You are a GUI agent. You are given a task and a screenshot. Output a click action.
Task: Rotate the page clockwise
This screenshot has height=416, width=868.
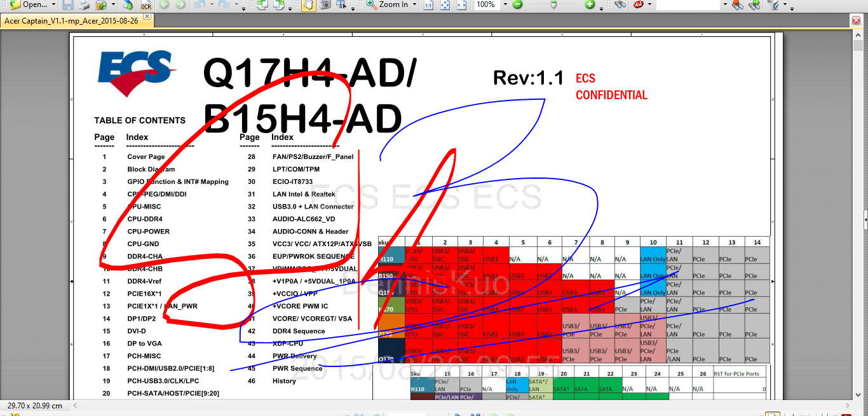(x=279, y=4)
